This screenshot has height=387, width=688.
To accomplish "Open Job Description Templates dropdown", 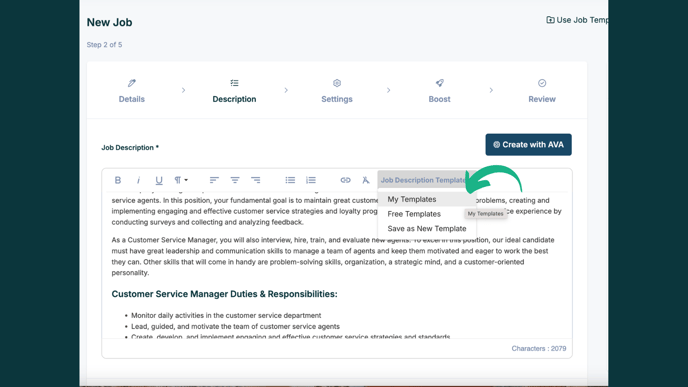I will (x=423, y=180).
